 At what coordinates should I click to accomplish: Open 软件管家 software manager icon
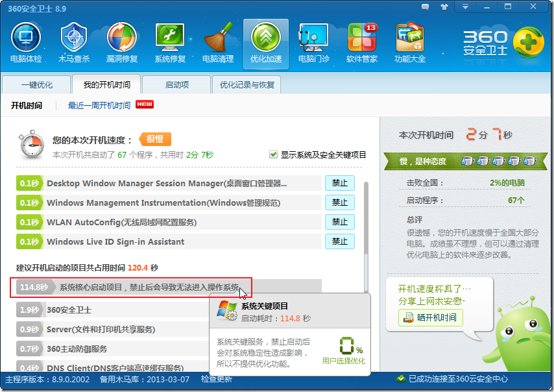pyautogui.click(x=362, y=43)
